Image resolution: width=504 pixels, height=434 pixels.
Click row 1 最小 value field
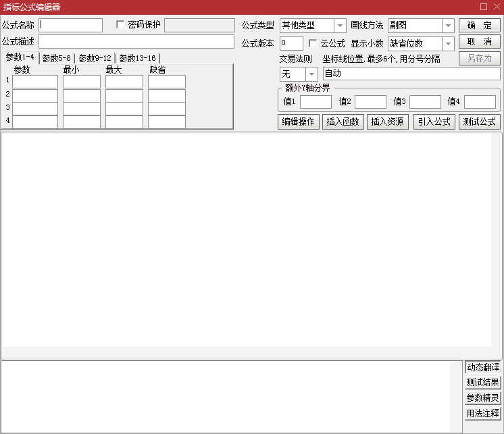click(x=82, y=82)
